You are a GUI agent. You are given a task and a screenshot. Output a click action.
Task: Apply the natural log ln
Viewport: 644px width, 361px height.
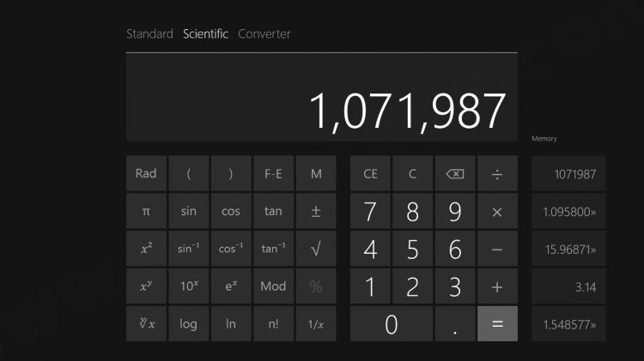[231, 323]
